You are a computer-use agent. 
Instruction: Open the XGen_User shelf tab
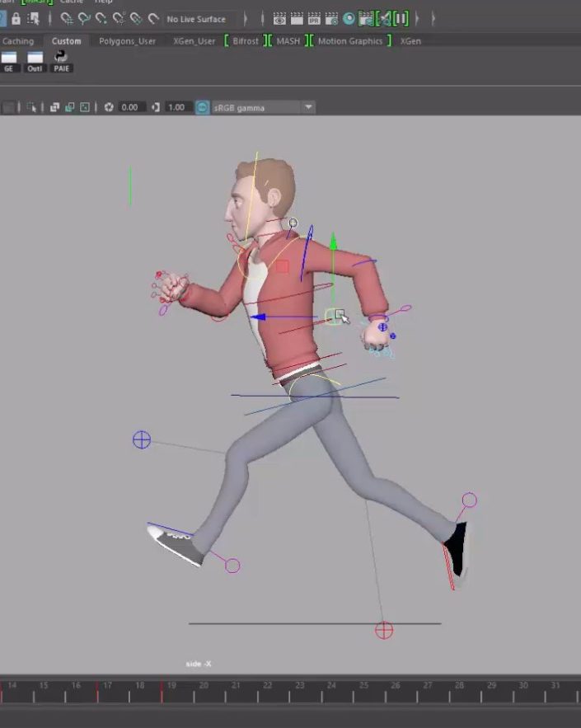(194, 41)
